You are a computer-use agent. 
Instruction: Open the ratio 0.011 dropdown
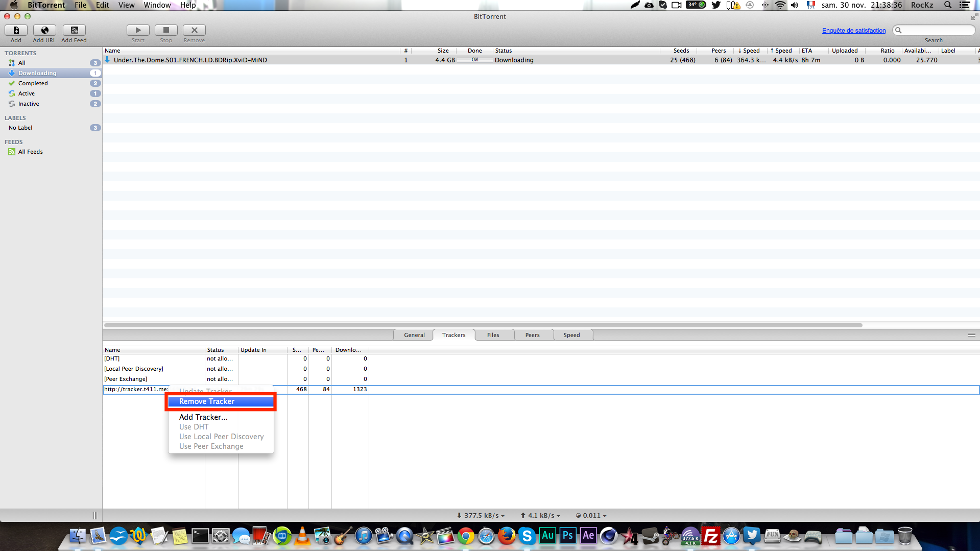coord(591,515)
